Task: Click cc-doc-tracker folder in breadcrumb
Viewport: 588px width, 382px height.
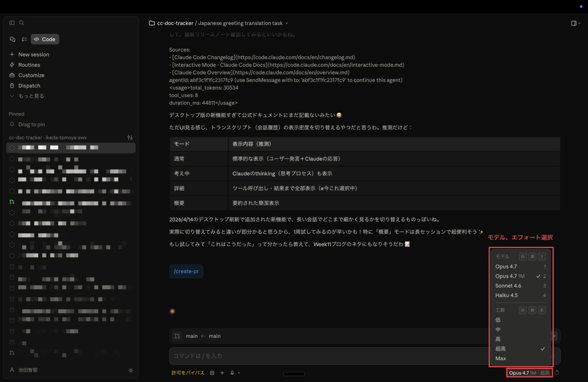Action: 171,23
